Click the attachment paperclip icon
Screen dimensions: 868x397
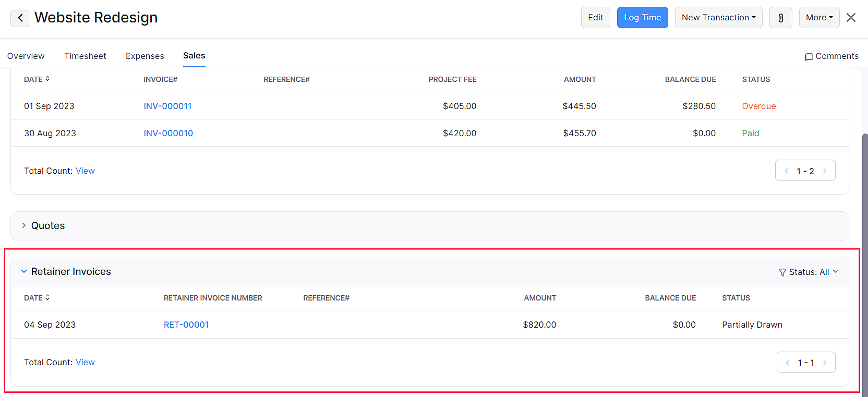[x=780, y=18]
